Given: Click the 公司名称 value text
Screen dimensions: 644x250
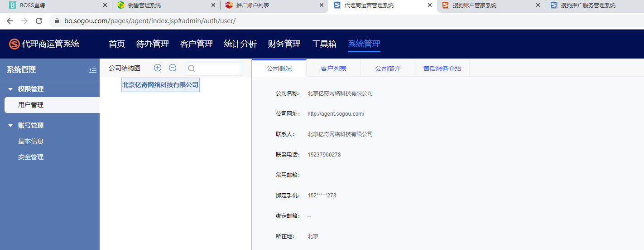Looking at the screenshot, I should [340, 93].
